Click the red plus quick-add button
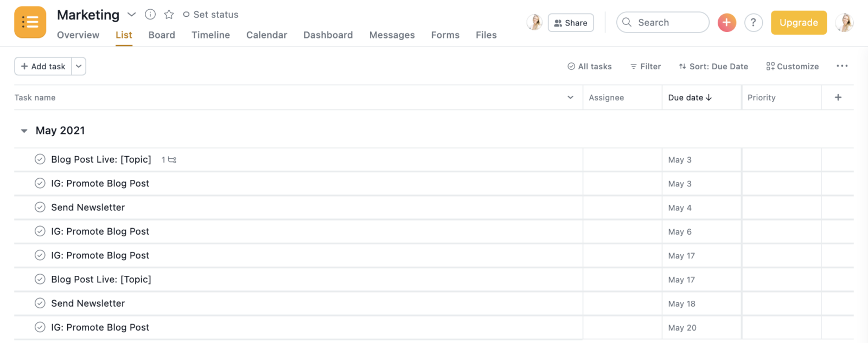Image resolution: width=868 pixels, height=343 pixels. [x=726, y=23]
